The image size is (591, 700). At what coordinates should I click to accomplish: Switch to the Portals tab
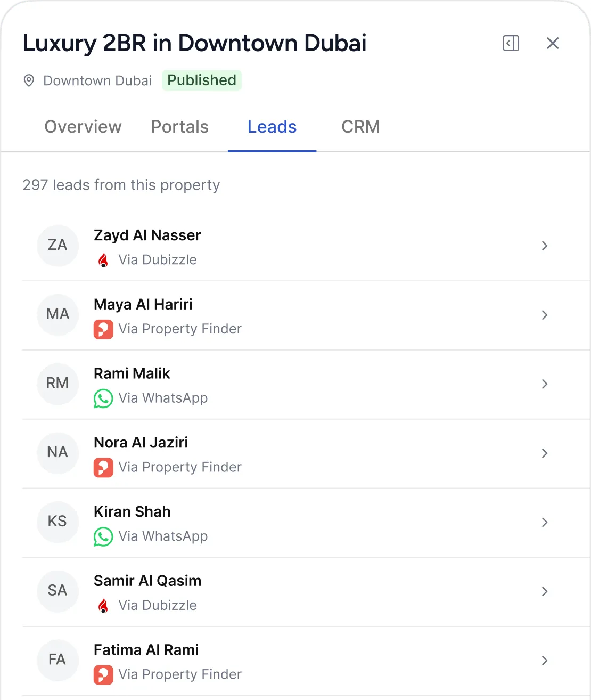click(x=180, y=127)
